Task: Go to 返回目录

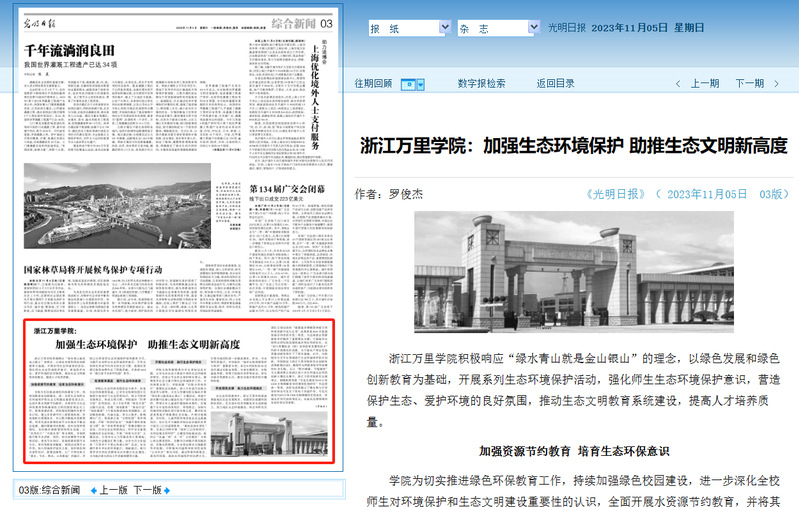Action: click(x=555, y=84)
